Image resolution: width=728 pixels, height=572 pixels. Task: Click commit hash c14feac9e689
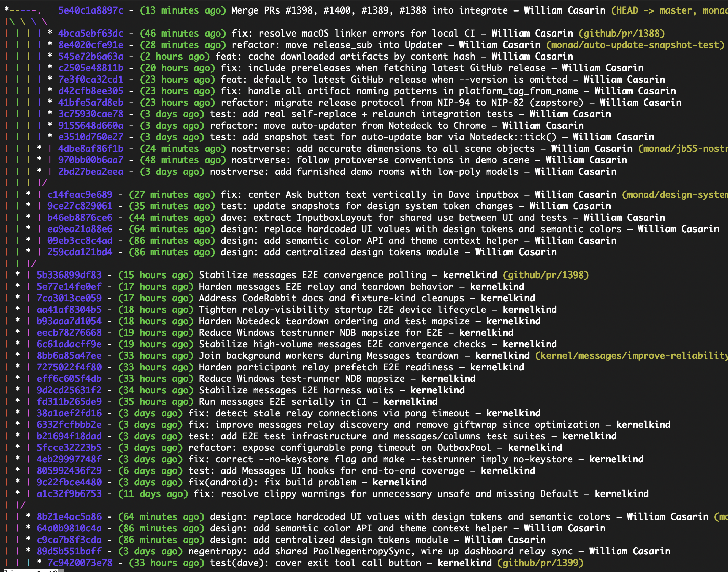(80, 195)
